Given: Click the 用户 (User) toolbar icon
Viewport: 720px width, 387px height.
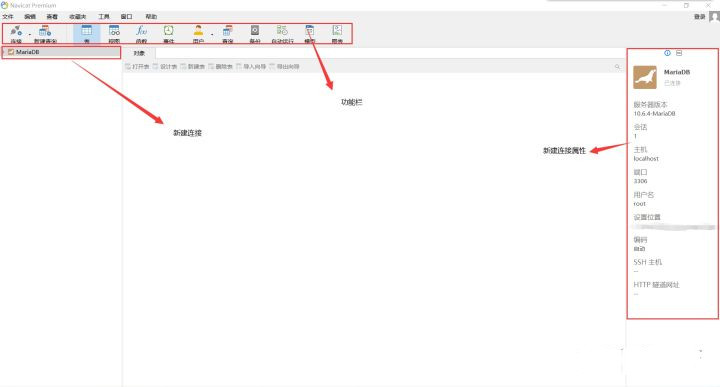Looking at the screenshot, I should click(x=198, y=34).
